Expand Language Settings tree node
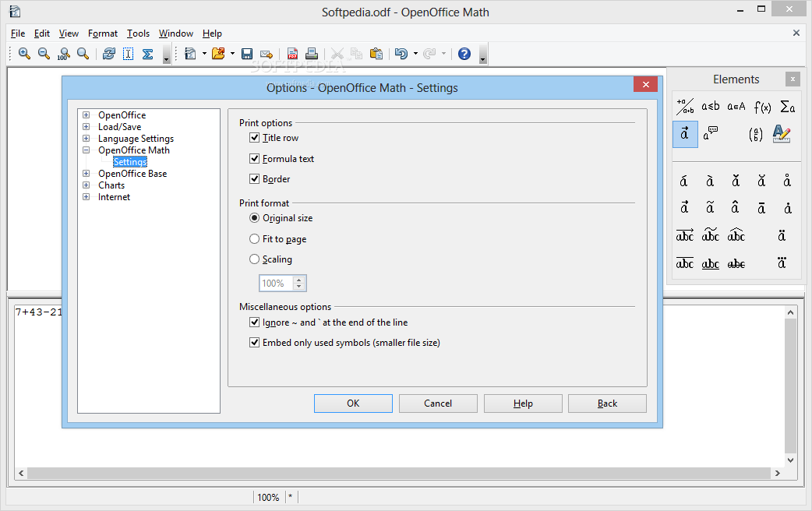Viewport: 812px width, 511px height. tap(86, 138)
